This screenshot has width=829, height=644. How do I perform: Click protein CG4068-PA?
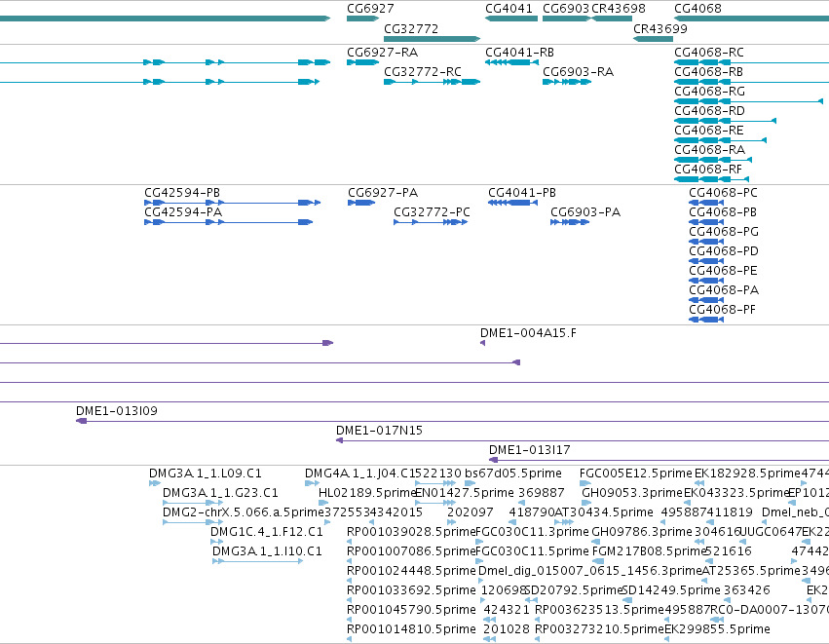point(706,300)
